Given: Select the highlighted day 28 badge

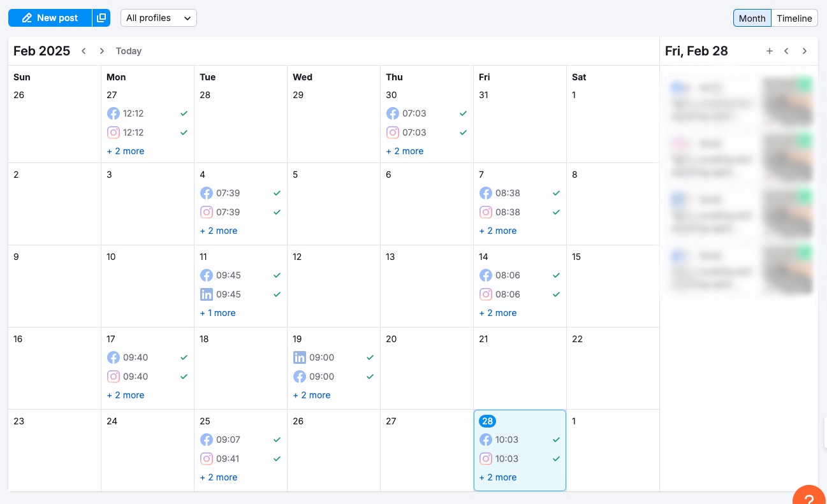Looking at the screenshot, I should tap(487, 421).
